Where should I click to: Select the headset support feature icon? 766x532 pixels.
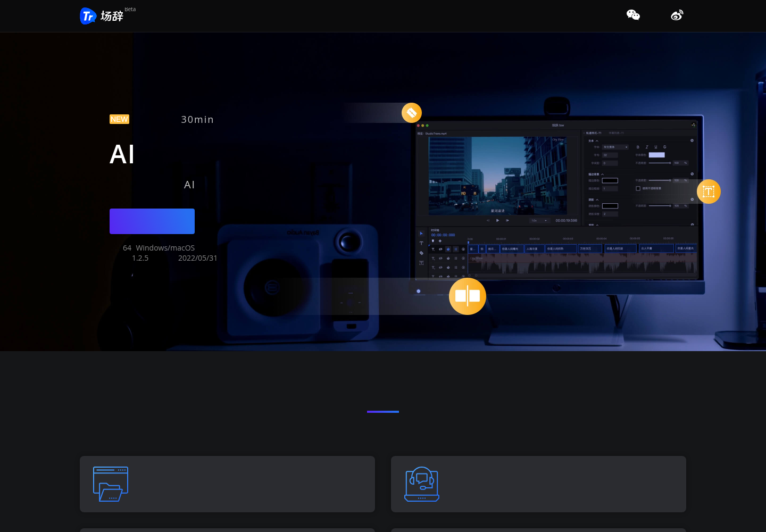[422, 484]
